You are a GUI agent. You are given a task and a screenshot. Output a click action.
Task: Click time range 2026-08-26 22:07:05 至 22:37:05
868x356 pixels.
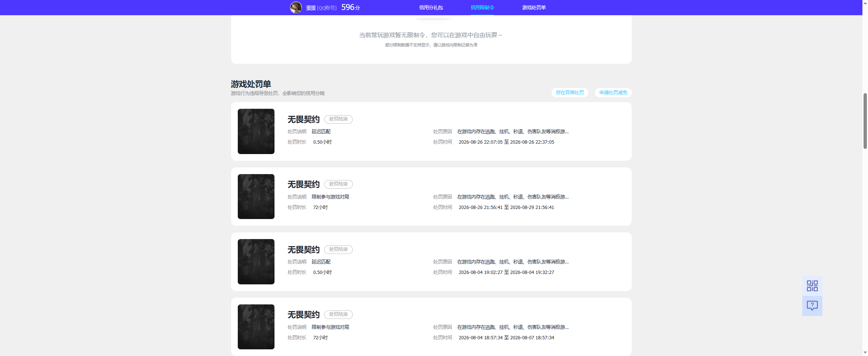click(x=506, y=142)
